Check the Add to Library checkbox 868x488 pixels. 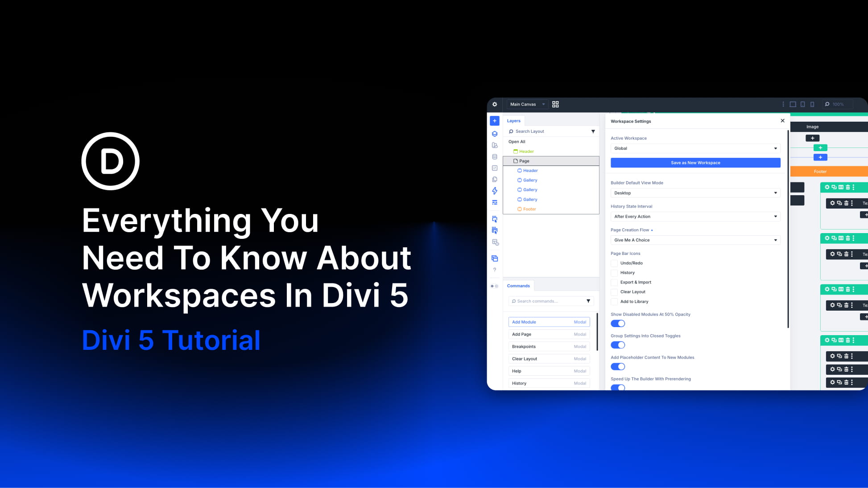coord(614,302)
